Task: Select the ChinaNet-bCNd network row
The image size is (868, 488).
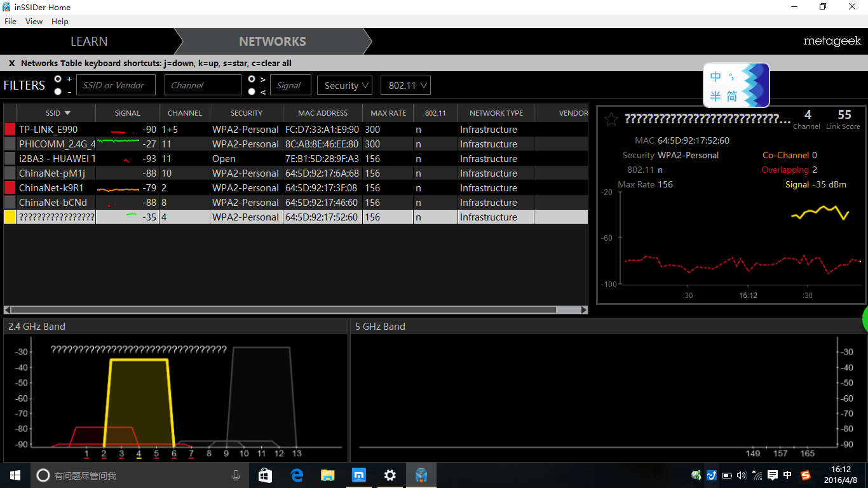Action: click(x=295, y=202)
